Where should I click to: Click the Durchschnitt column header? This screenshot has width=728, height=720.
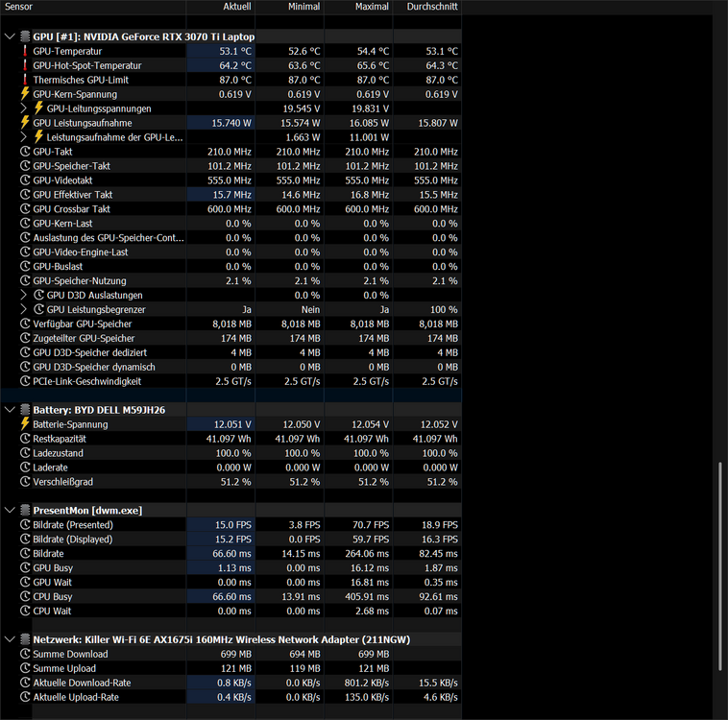click(431, 6)
